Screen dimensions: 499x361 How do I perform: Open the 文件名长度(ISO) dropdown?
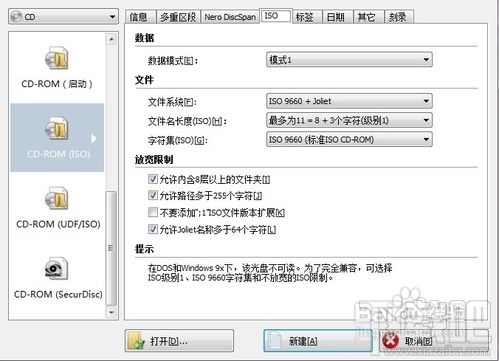tap(349, 120)
